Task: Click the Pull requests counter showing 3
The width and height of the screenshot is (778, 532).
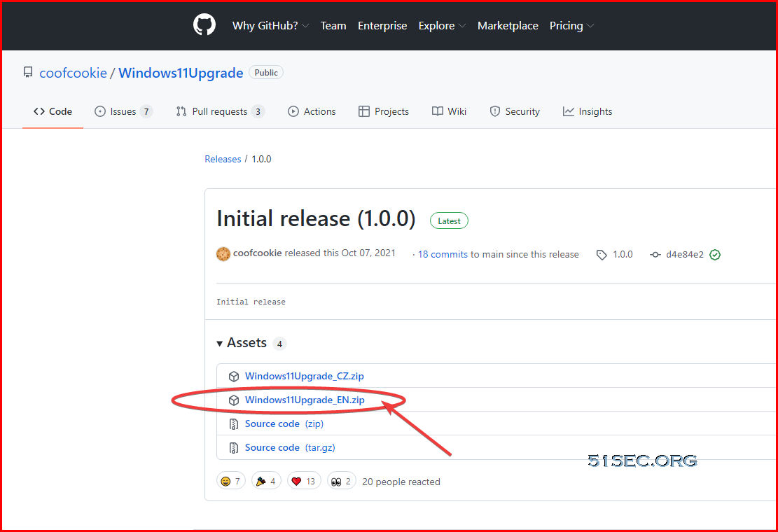Action: 258,111
